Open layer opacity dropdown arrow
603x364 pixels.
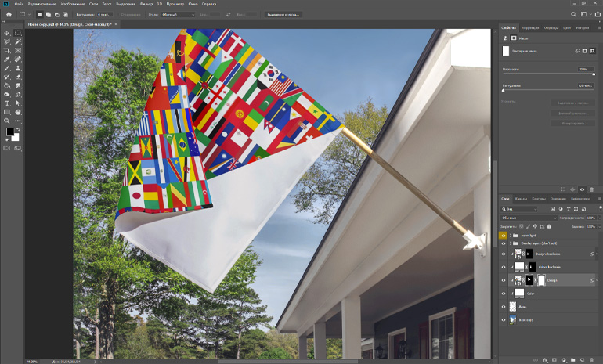tap(599, 218)
